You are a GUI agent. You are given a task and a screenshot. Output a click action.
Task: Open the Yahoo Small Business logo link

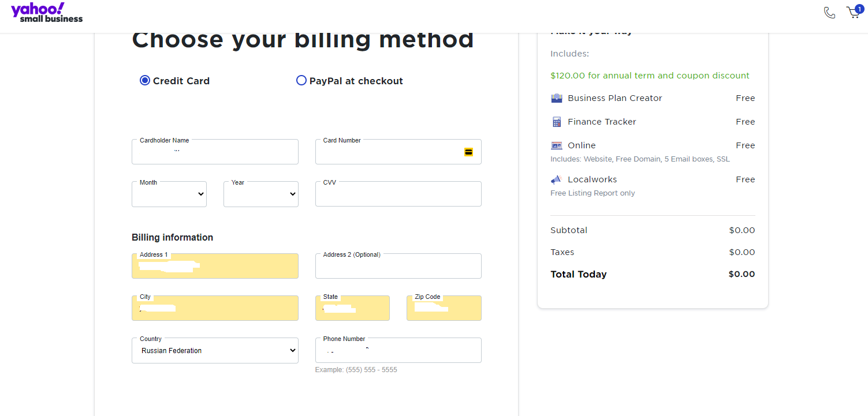click(47, 12)
